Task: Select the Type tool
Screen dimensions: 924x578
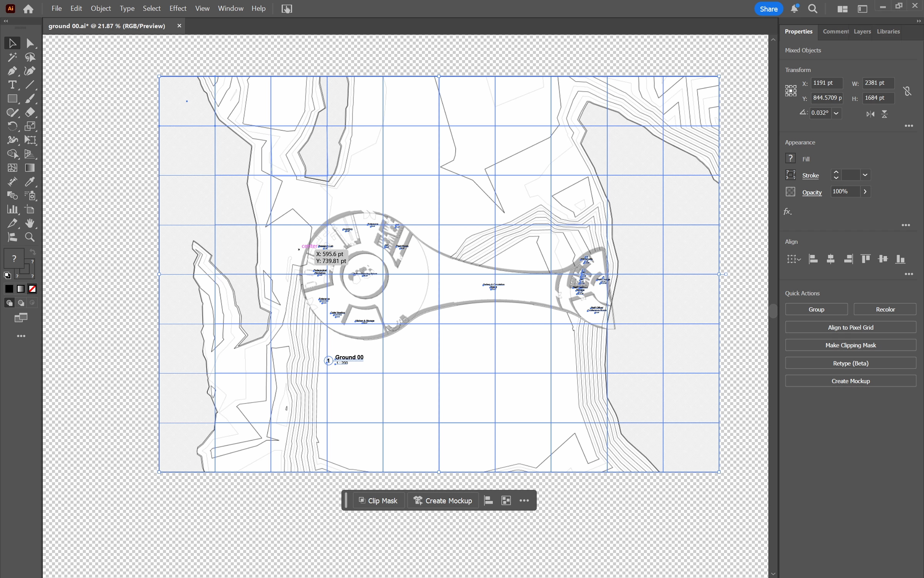Action: 12,85
